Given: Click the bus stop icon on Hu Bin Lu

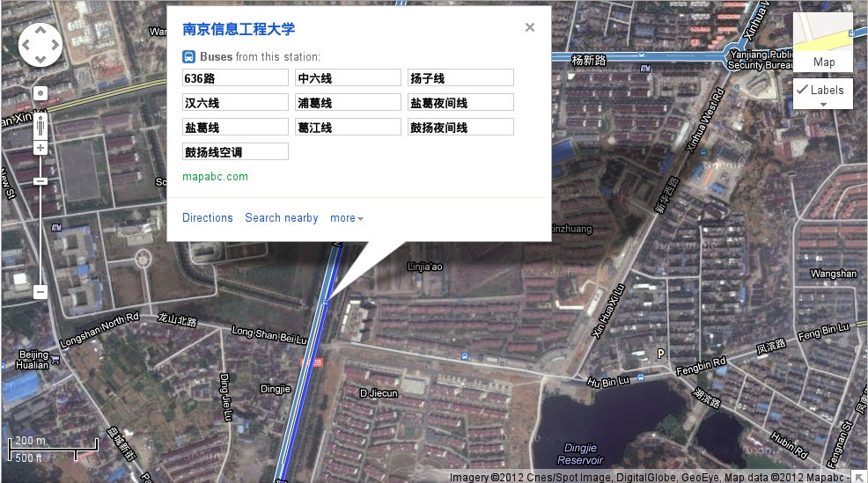Looking at the screenshot, I should pyautogui.click(x=641, y=377).
